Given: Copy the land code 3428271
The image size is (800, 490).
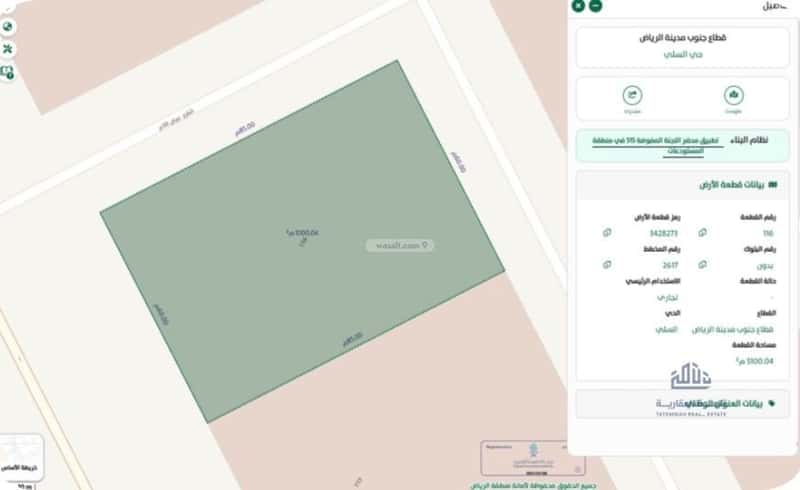Looking at the screenshot, I should [x=607, y=233].
